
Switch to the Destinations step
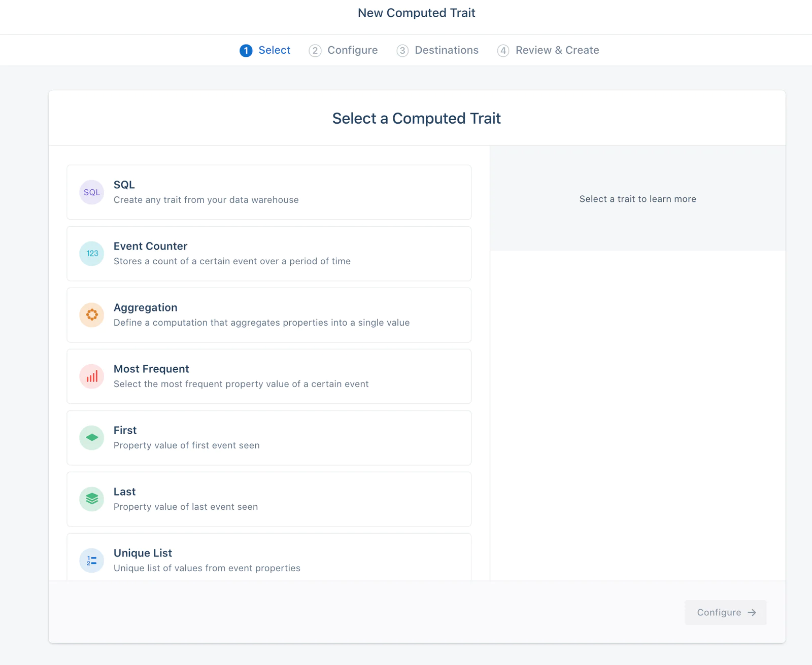(x=437, y=50)
